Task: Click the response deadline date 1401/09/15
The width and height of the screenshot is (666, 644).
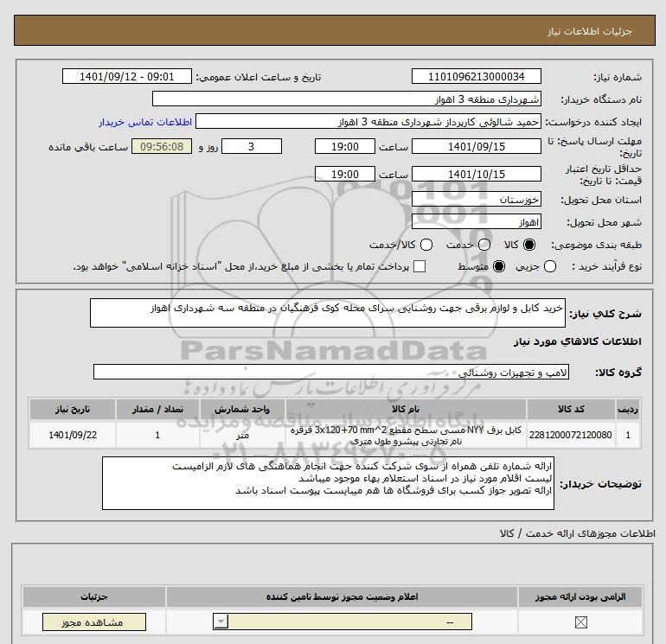Action: (x=476, y=147)
